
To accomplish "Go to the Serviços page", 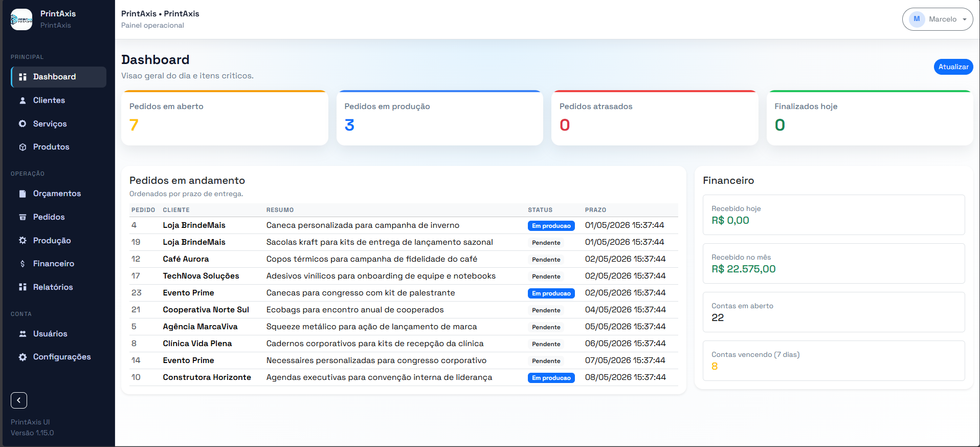I will 58,124.
